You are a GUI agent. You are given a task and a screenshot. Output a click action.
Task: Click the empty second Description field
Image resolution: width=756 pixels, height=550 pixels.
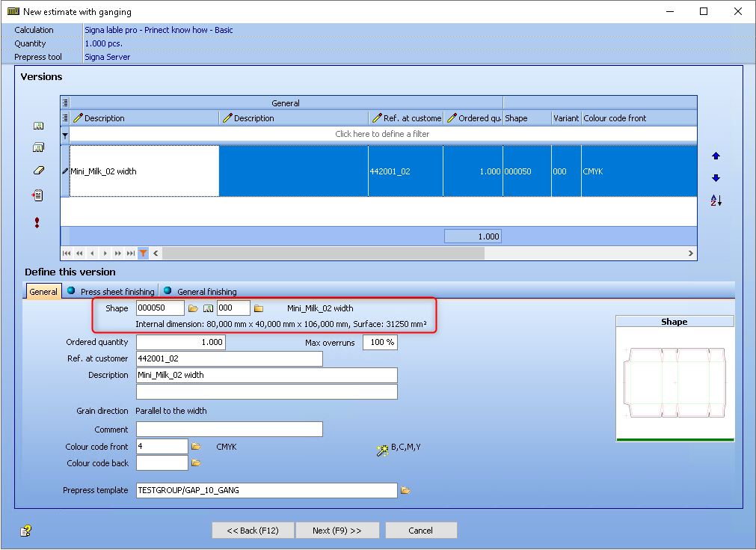[x=267, y=392]
